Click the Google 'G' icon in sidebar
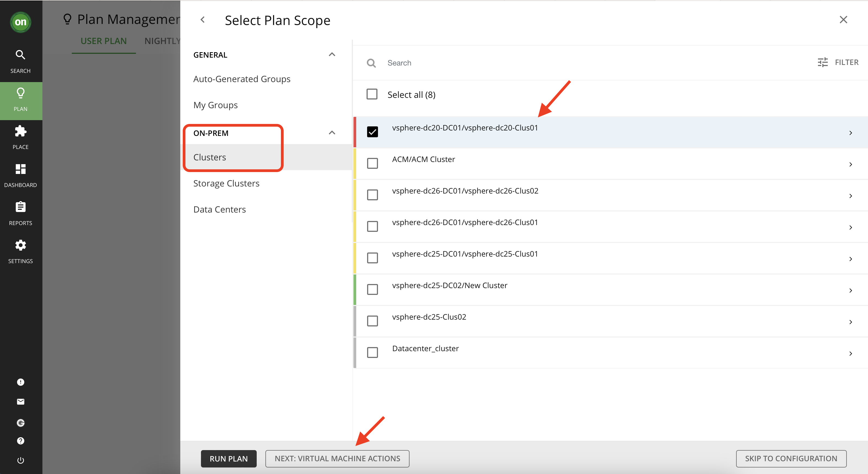868x474 pixels. tap(21, 423)
